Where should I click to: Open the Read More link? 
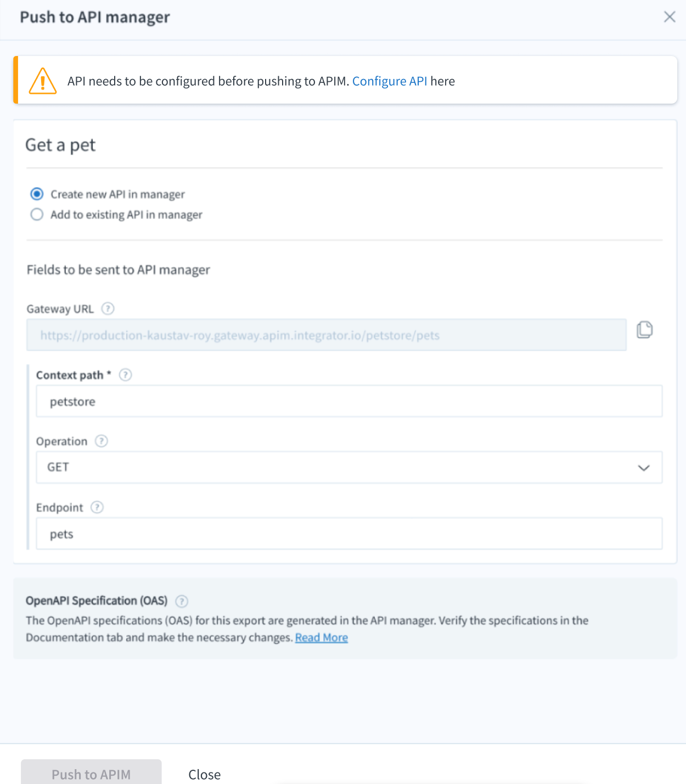(x=322, y=637)
